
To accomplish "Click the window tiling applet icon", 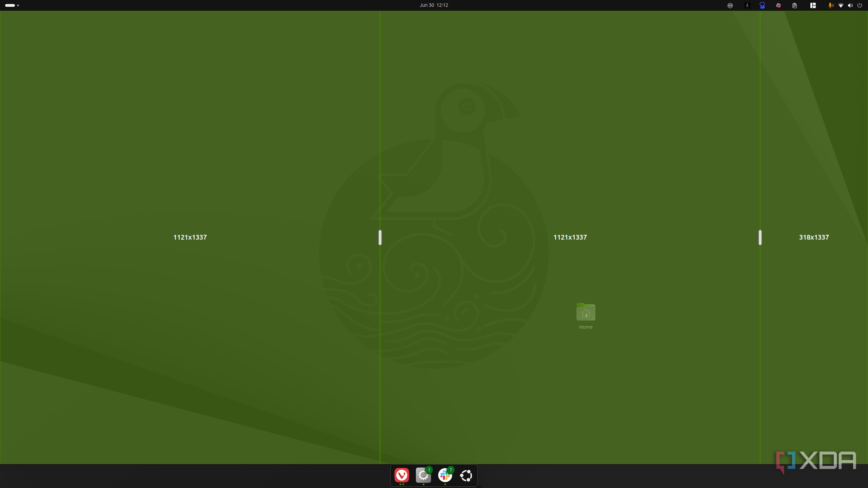I will [x=812, y=5].
